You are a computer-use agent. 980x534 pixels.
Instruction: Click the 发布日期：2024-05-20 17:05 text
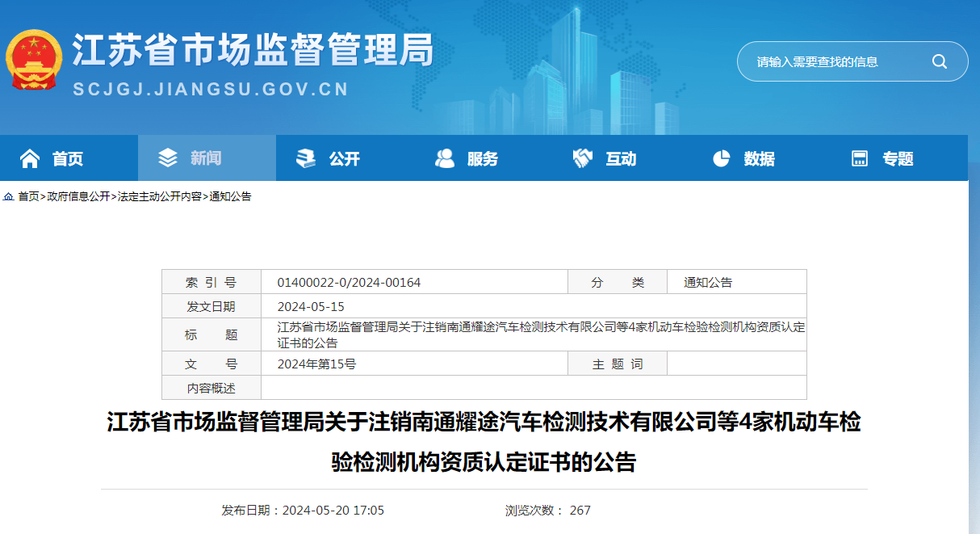point(303,510)
